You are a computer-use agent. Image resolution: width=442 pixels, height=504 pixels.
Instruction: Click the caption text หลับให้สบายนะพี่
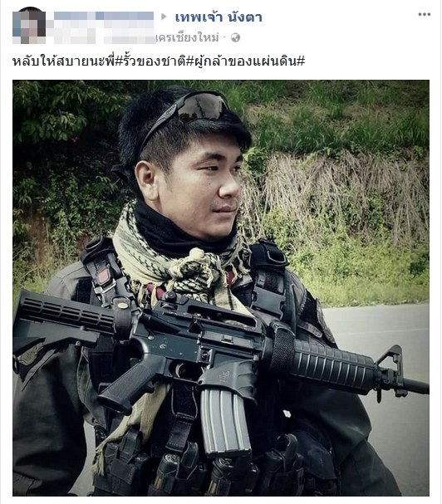tap(63, 61)
